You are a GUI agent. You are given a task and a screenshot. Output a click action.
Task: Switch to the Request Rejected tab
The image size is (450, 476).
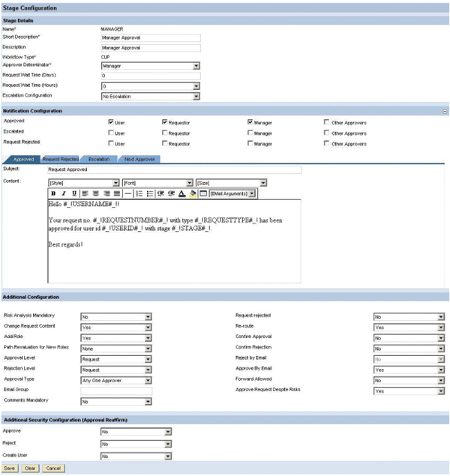coord(61,159)
